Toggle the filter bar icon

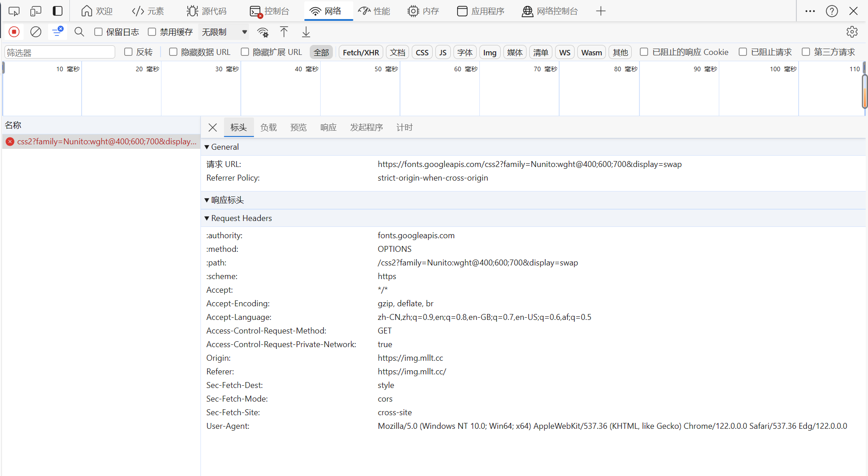click(58, 32)
